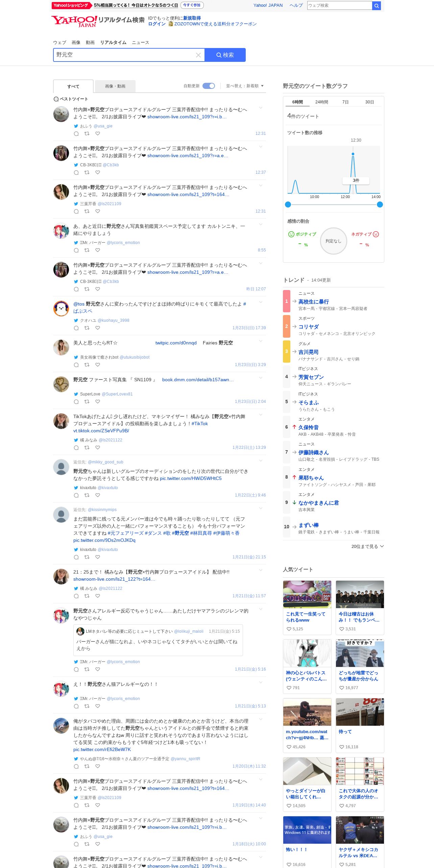Open the 新規取得 link
The width and height of the screenshot is (434, 868).
tap(192, 18)
